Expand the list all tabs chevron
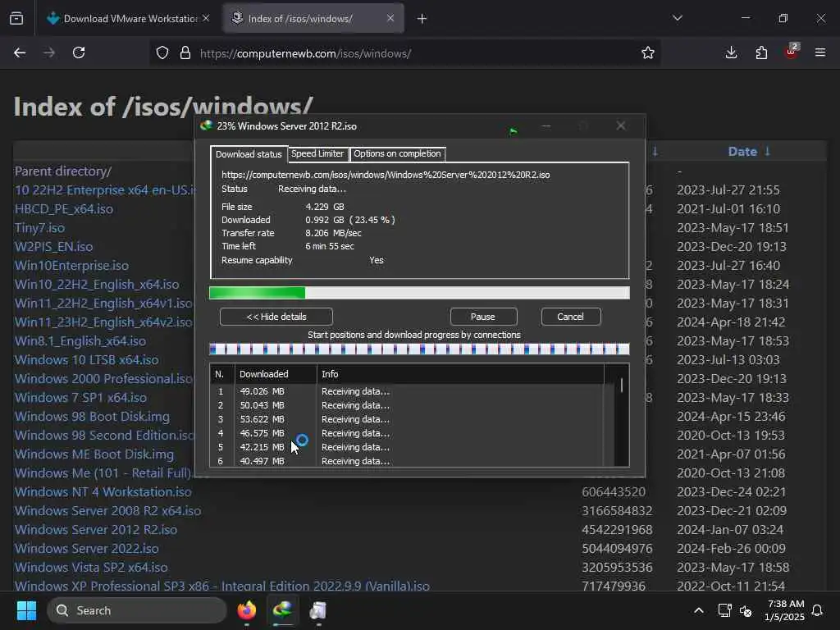Image resolution: width=840 pixels, height=630 pixels. pos(677,18)
